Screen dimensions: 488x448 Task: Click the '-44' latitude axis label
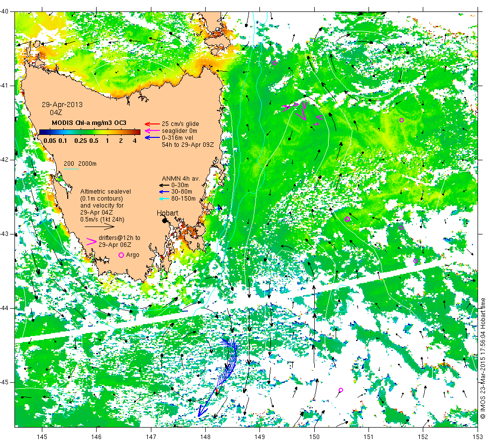tap(4, 308)
